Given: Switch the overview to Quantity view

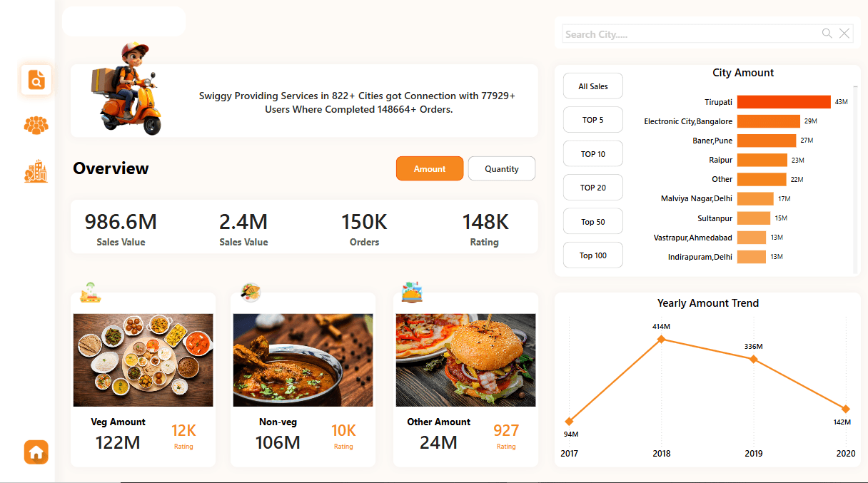Looking at the screenshot, I should coord(501,169).
